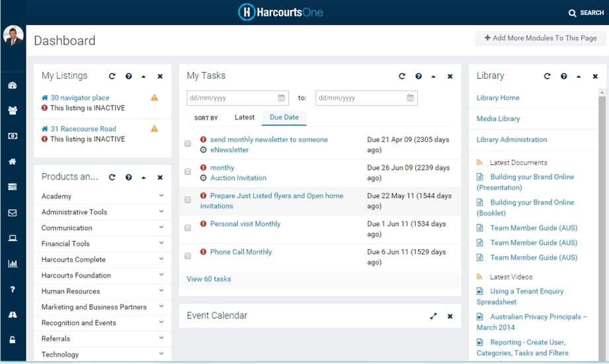
Task: Click the user profile photo
Action: click(13, 36)
